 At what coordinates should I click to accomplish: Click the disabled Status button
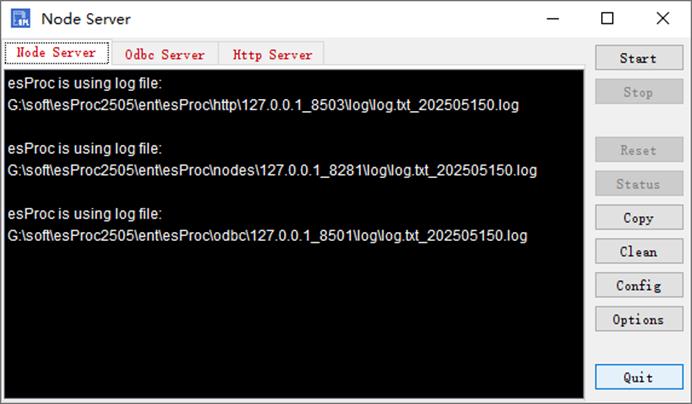(x=639, y=184)
